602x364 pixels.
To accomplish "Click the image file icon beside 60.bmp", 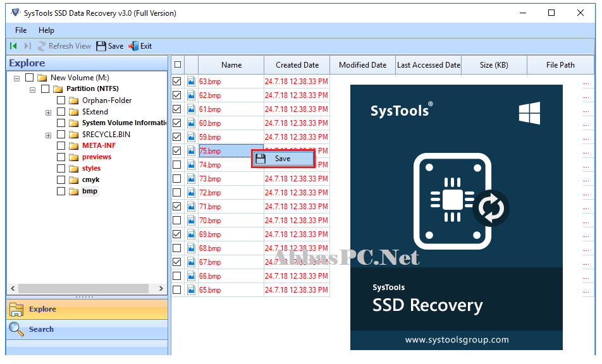I will 191,123.
